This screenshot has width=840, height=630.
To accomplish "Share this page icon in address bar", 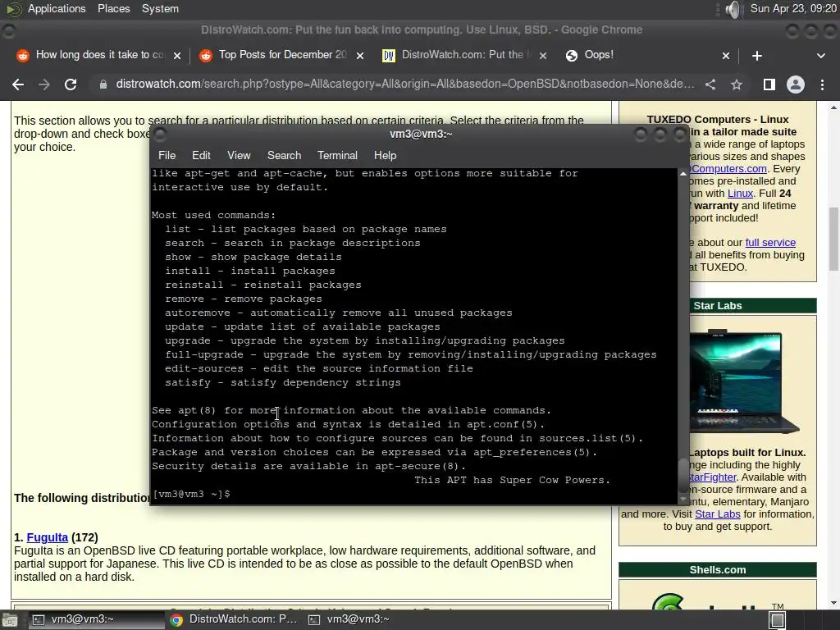I will click(x=710, y=84).
